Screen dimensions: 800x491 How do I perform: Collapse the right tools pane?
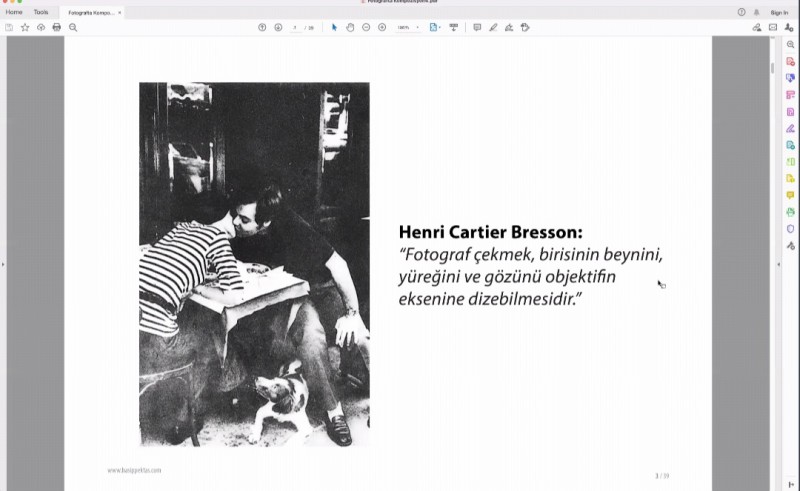click(x=779, y=264)
